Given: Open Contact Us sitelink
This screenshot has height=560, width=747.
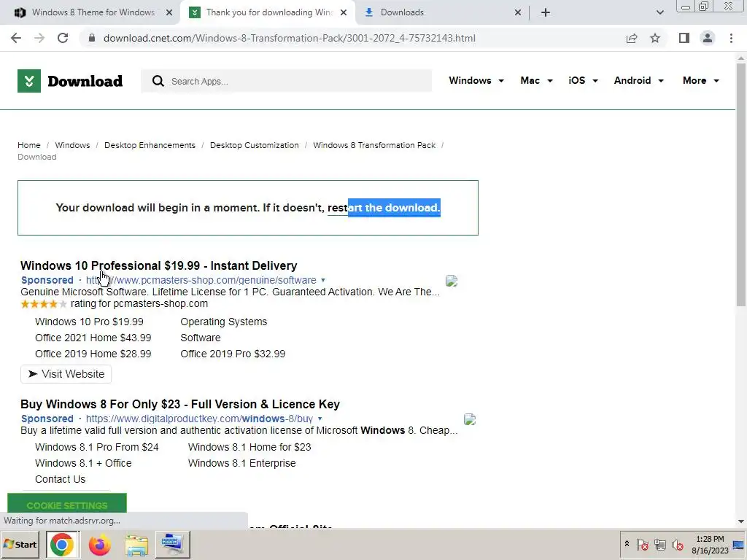Looking at the screenshot, I should pos(60,479).
